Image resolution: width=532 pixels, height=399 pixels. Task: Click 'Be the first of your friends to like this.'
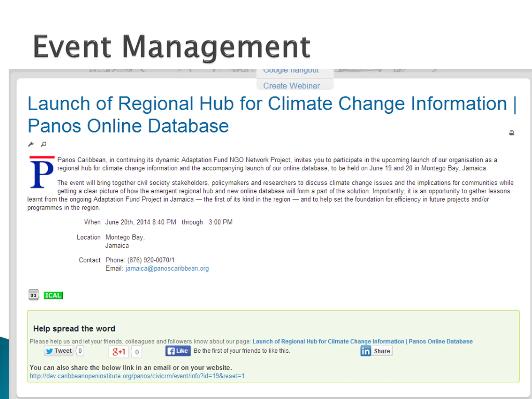pyautogui.click(x=242, y=351)
